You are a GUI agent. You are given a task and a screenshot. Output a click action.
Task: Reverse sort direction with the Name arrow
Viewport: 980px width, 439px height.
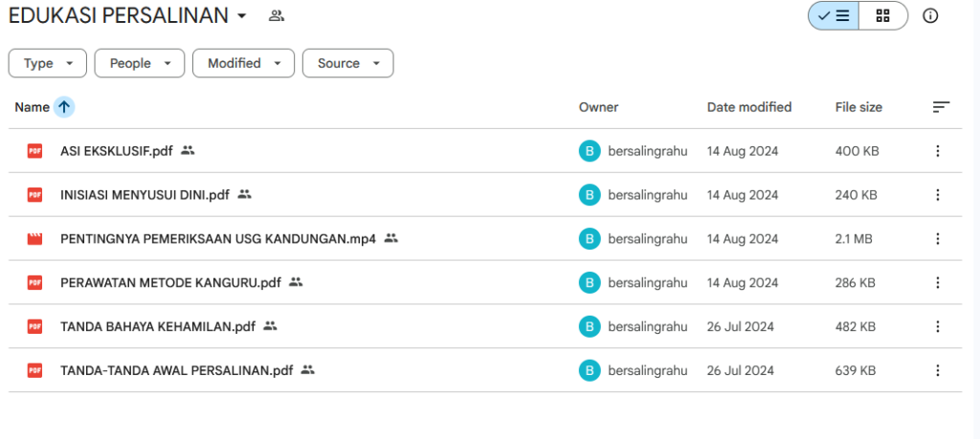64,107
